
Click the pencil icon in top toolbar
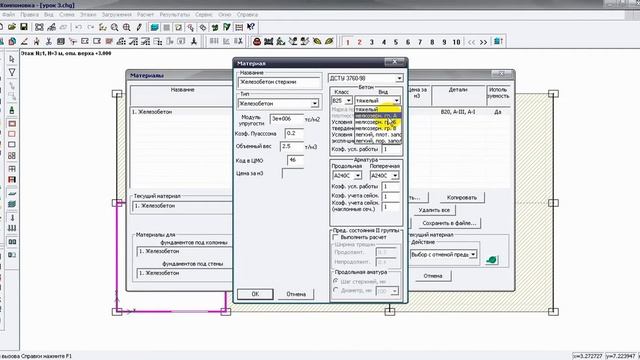[139, 27]
